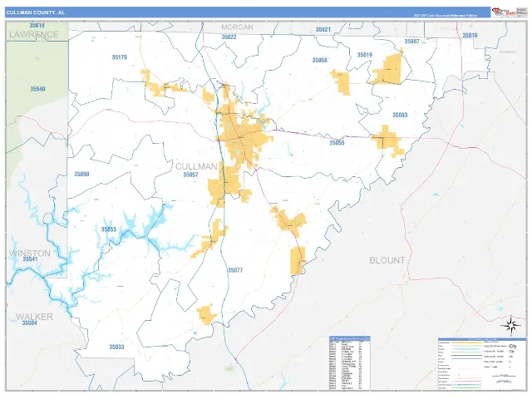Select ZIP code label 35621

[323, 30]
